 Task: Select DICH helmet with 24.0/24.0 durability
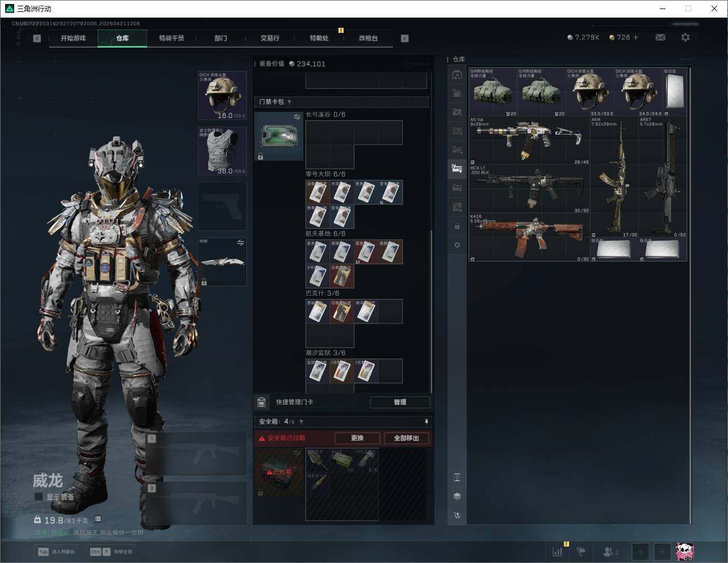click(x=638, y=93)
